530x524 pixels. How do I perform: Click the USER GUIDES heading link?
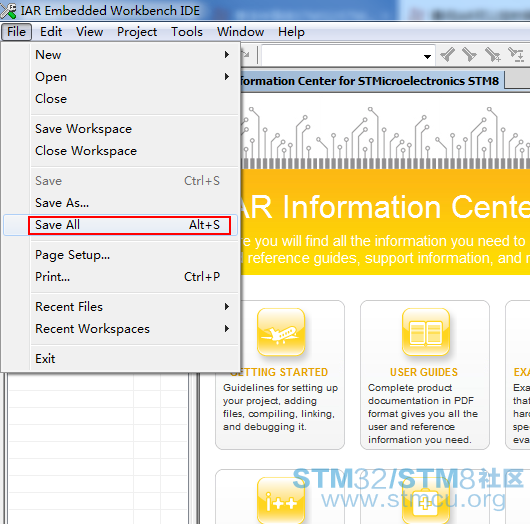(424, 372)
